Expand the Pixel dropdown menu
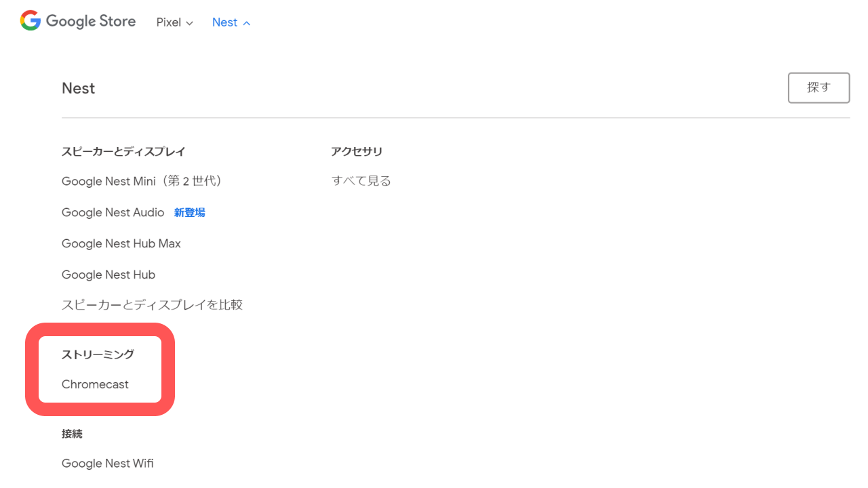This screenshot has height=488, width=868. pos(174,22)
